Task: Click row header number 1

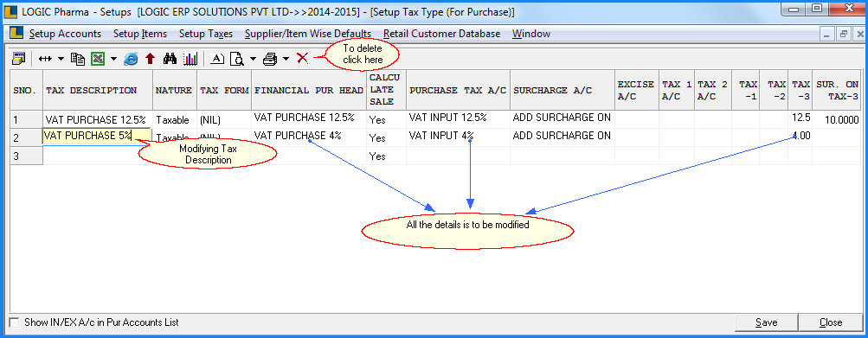Action: [26, 119]
